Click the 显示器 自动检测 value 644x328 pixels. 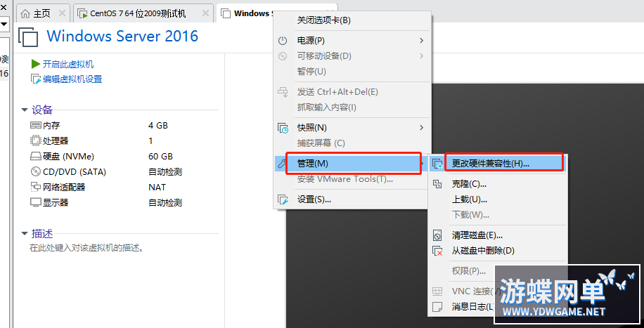(x=165, y=202)
